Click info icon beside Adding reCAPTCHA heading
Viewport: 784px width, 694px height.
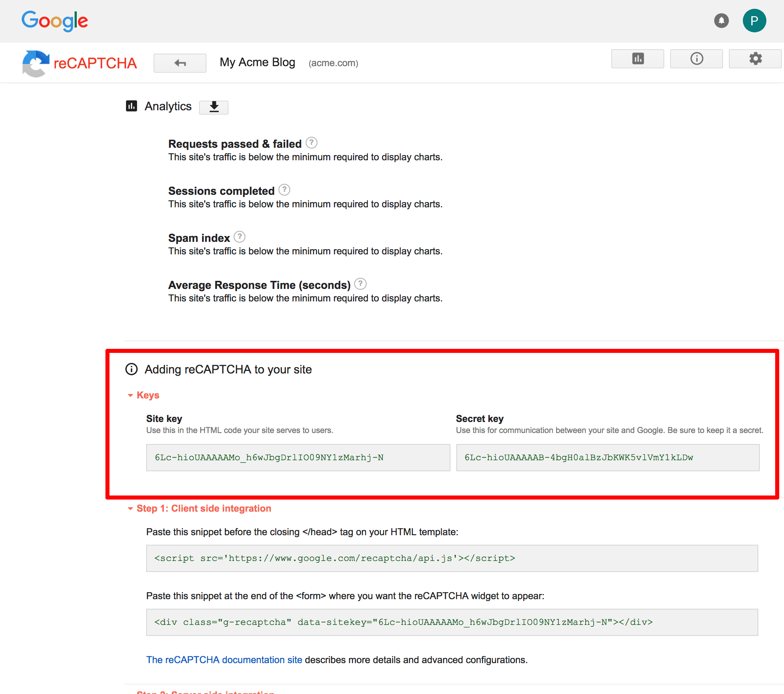(132, 369)
